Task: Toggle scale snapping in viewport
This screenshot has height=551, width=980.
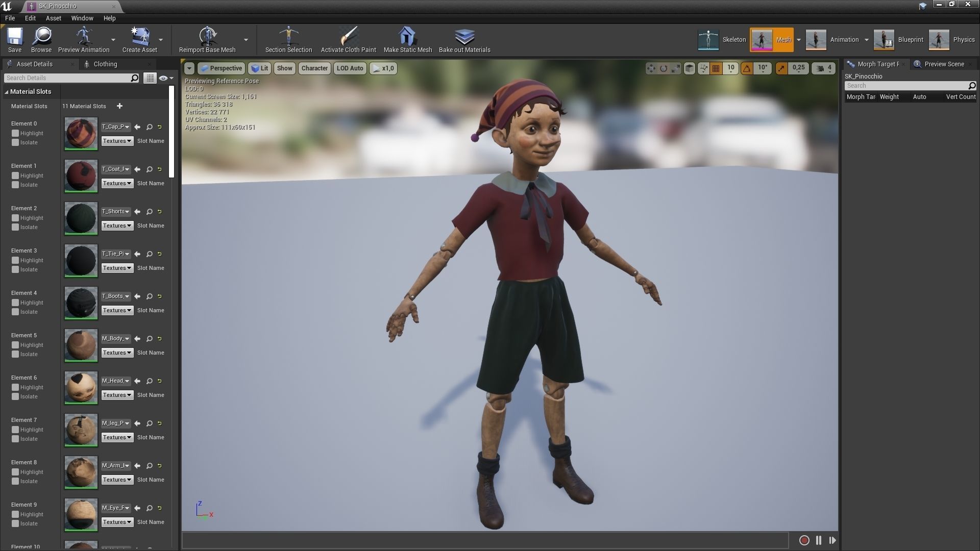Action: click(781, 68)
